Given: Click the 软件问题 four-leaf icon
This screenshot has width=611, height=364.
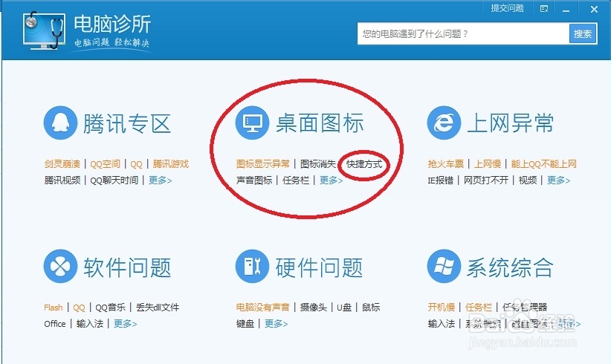Looking at the screenshot, I should 60,266.
